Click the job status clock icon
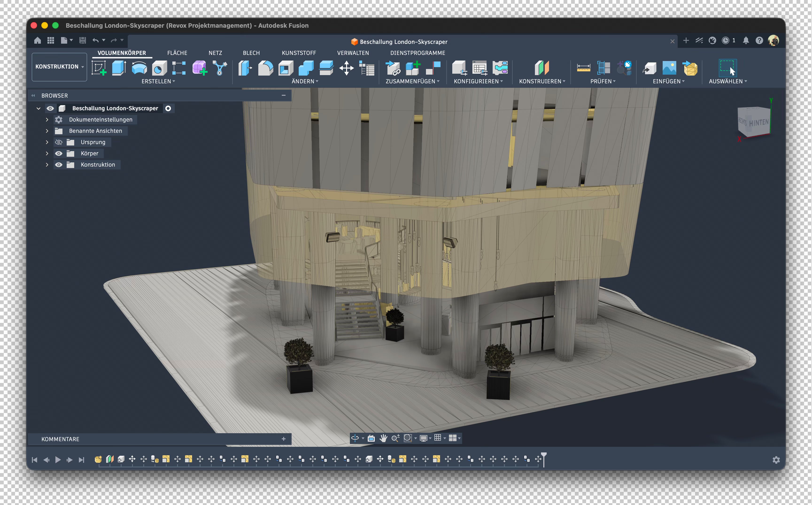 click(725, 40)
